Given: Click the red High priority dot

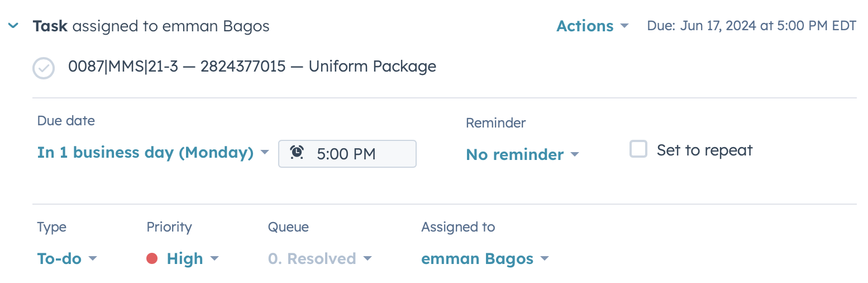Looking at the screenshot, I should click(x=152, y=258).
